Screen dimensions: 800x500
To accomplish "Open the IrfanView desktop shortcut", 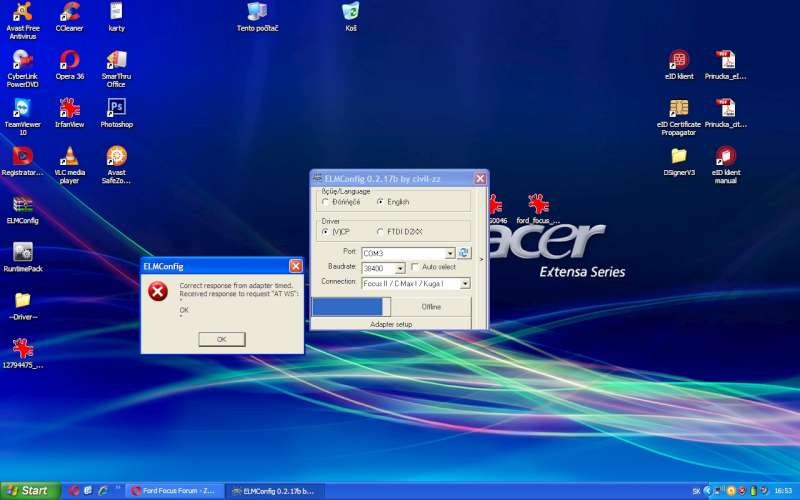I will [x=69, y=108].
